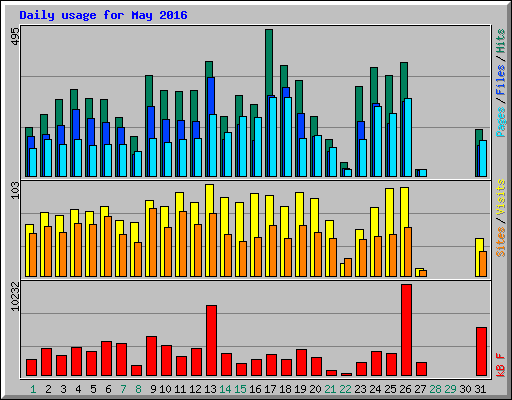
Task: Click the 'Daily usage for May 2016' title
Action: coord(103,15)
